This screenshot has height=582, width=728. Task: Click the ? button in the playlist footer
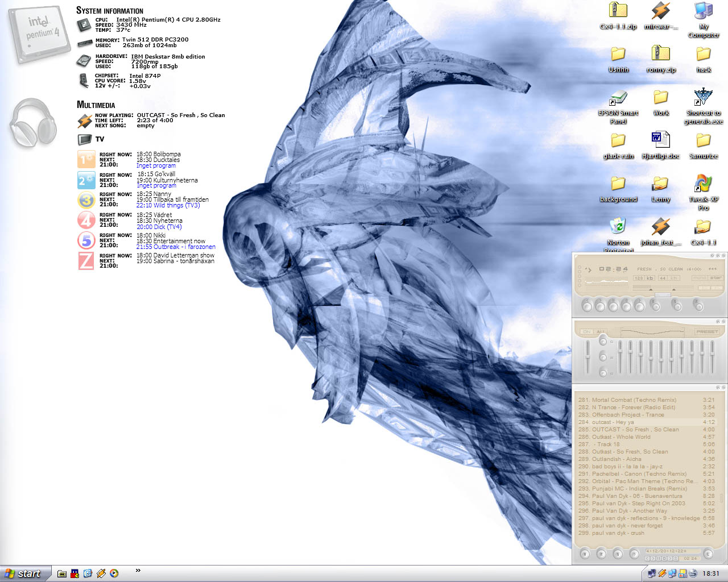[x=634, y=554]
